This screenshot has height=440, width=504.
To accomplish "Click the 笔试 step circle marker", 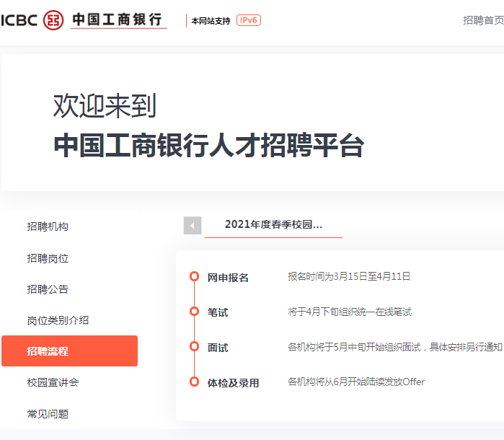I will point(194,312).
